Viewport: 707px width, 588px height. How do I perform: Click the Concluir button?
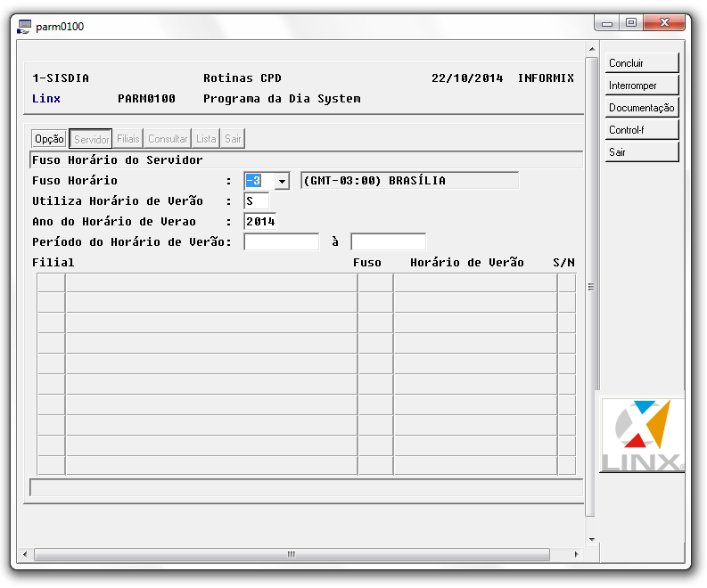(x=642, y=62)
